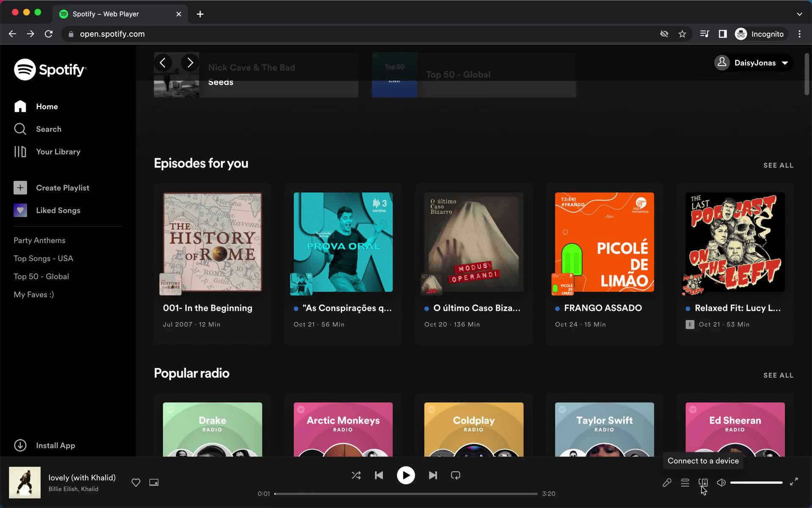
Task: Click the song progress bar
Action: [406, 494]
